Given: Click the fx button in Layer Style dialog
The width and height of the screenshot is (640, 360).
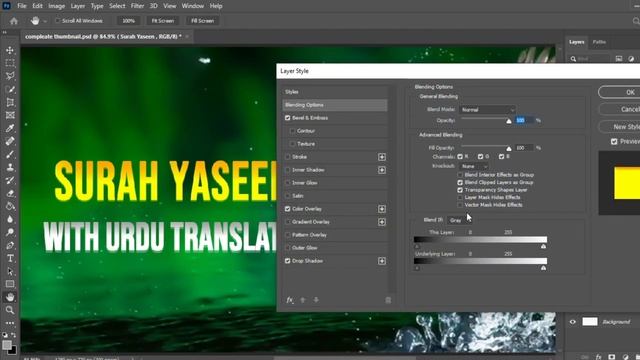Looking at the screenshot, I should click(x=290, y=300).
